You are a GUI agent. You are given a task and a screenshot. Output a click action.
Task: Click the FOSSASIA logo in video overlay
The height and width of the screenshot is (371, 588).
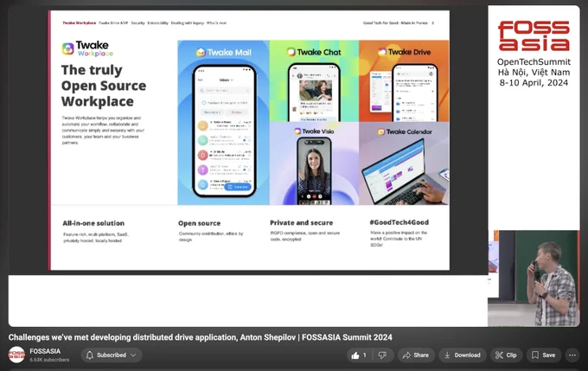coord(534,36)
